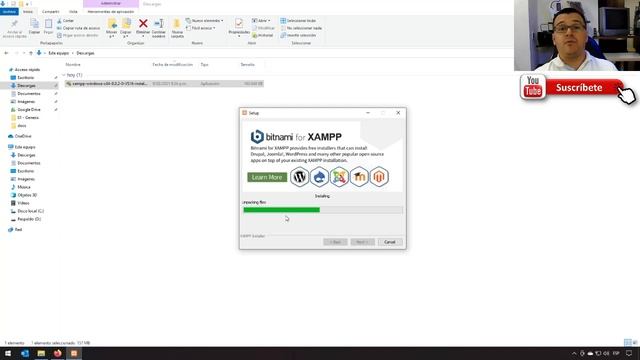
Task: Click the Pegar icon in the ribbon
Action: [48, 24]
